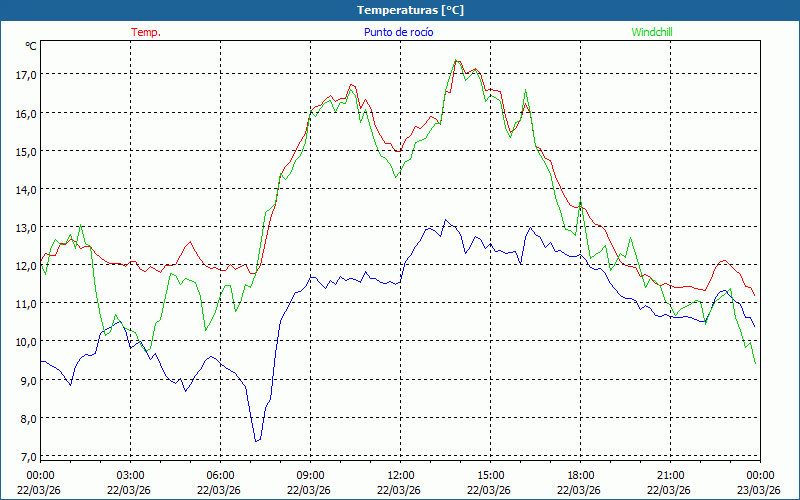Click the 7,0 label on the Y axis
The width and height of the screenshot is (800, 500).
[x=24, y=457]
